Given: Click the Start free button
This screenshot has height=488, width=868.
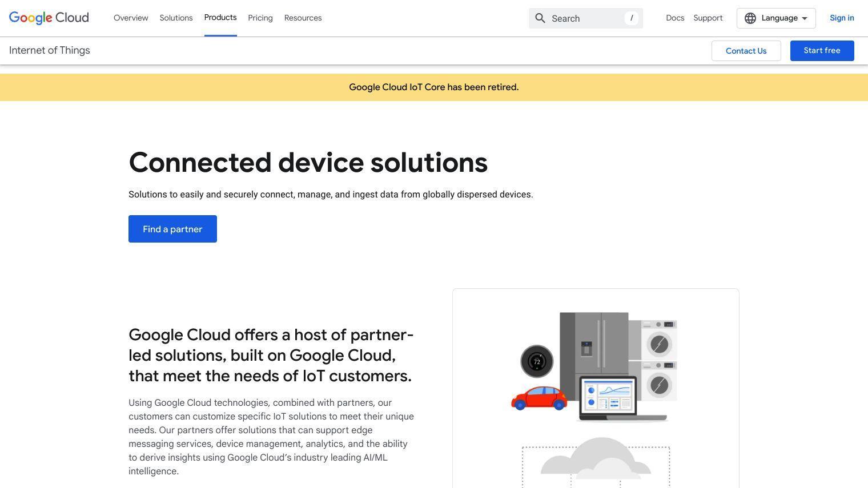Looking at the screenshot, I should (822, 51).
